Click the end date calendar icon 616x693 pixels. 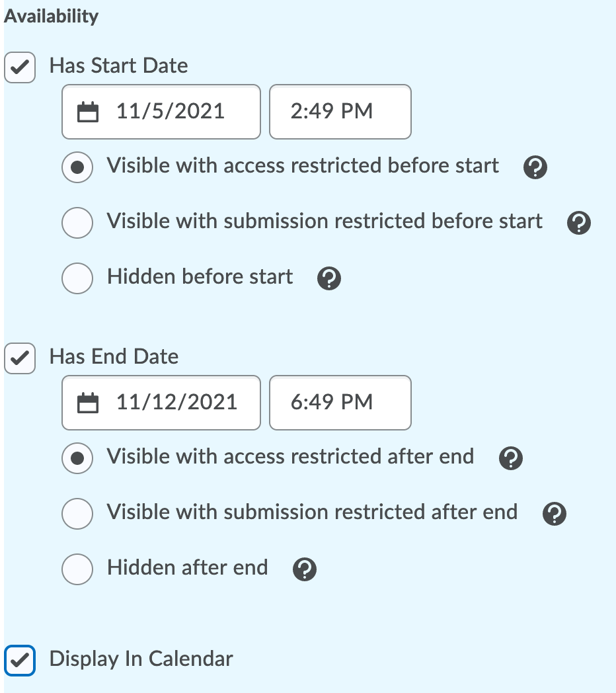coord(88,403)
